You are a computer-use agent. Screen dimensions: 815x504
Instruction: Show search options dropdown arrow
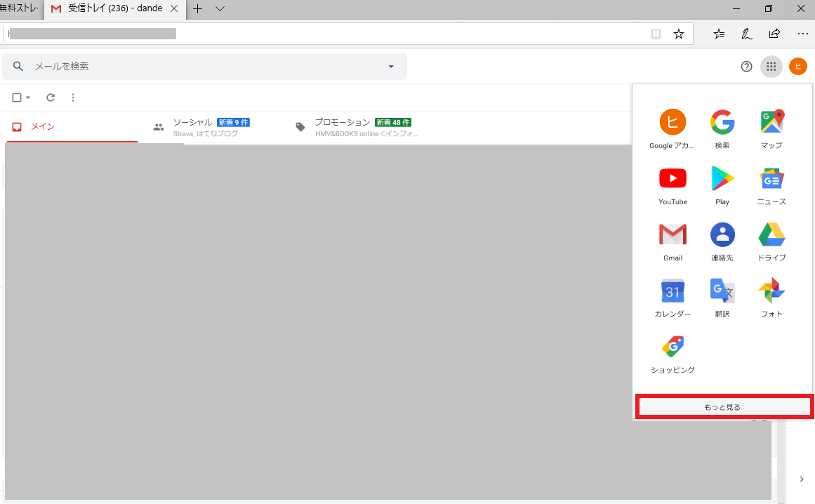point(391,67)
